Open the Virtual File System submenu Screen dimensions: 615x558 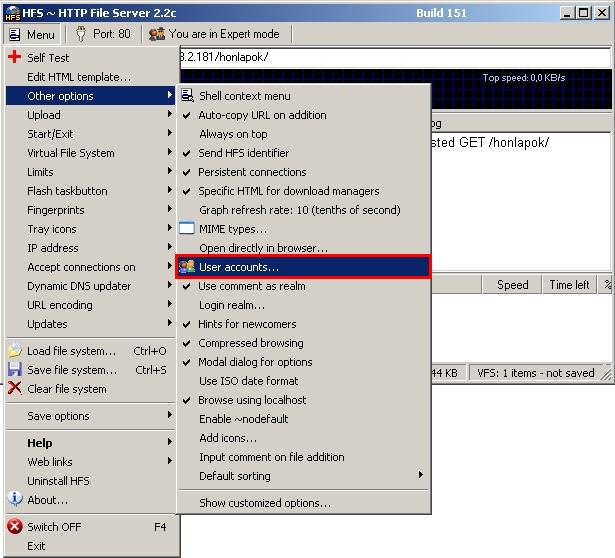(90, 153)
